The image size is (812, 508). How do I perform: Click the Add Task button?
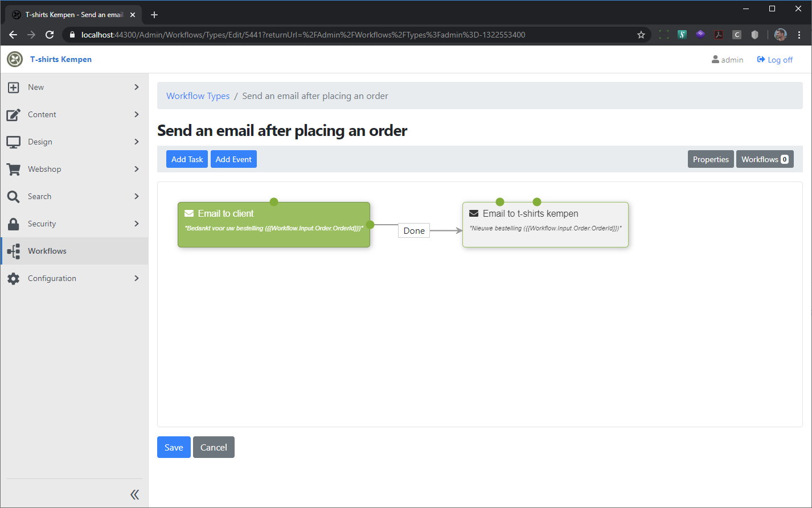[187, 159]
